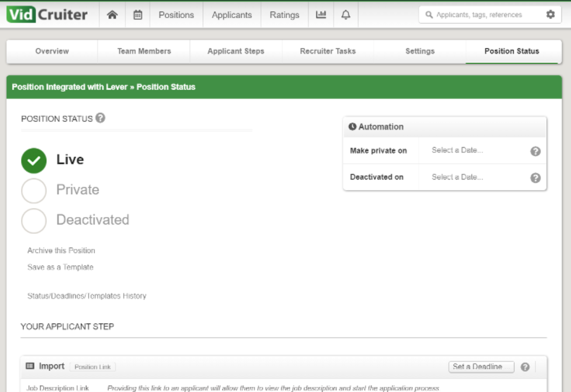Image resolution: width=571 pixels, height=392 pixels.
Task: Click the bar chart reports icon
Action: point(321,15)
